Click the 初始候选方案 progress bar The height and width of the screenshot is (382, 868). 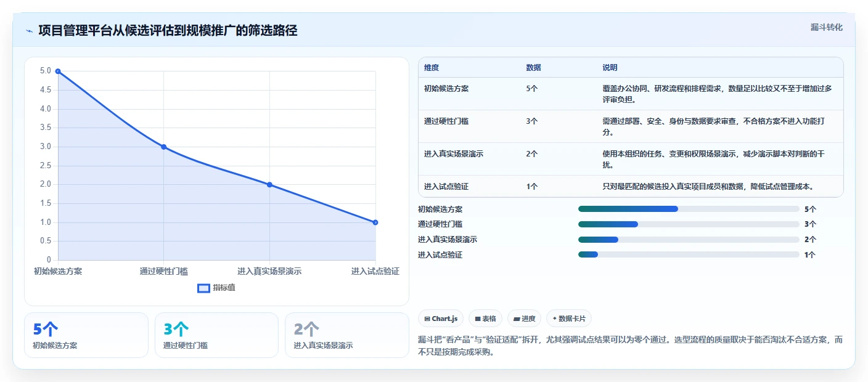689,209
